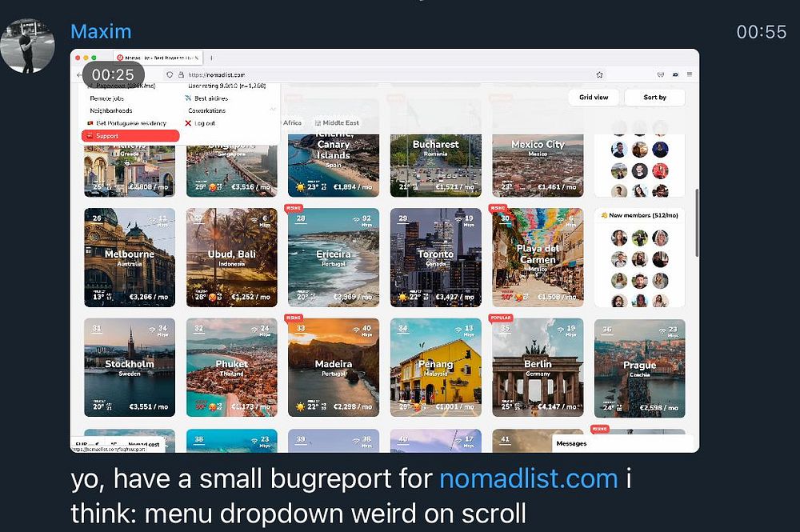The height and width of the screenshot is (532, 800).
Task: Select Neighborhoods in dropdown menu
Action: tap(110, 110)
